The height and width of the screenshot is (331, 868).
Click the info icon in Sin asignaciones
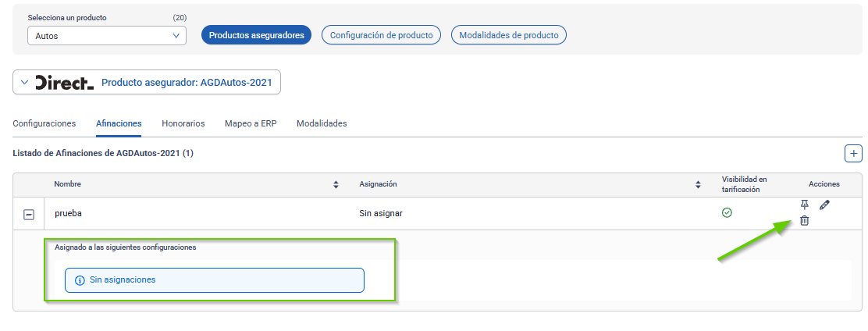pyautogui.click(x=80, y=280)
